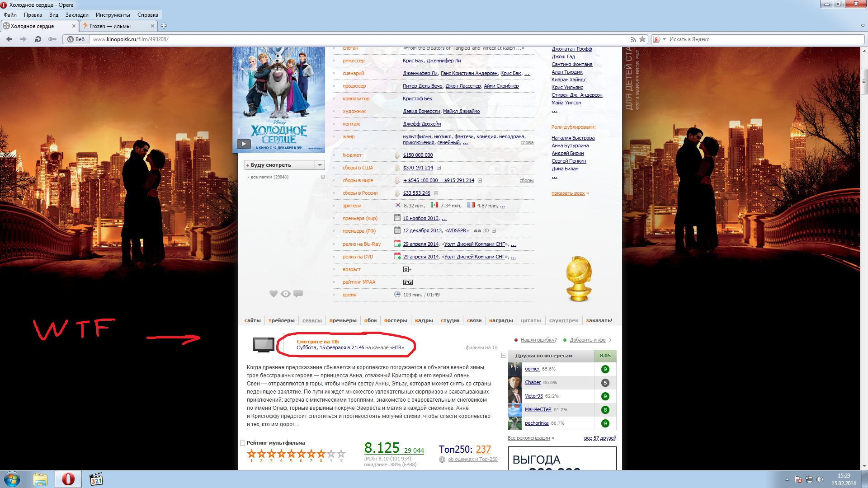Go forward with the browser forward arrow

coord(23,39)
